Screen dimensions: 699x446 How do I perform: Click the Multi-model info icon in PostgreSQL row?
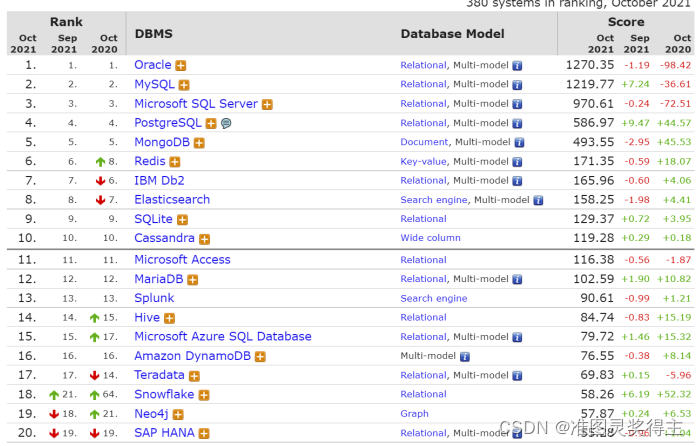517,124
